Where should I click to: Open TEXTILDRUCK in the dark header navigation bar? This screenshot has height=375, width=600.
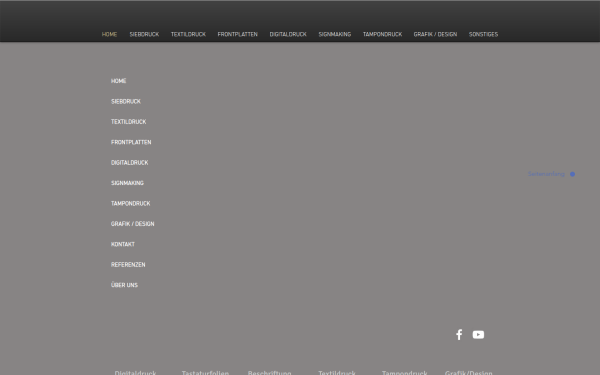[188, 34]
